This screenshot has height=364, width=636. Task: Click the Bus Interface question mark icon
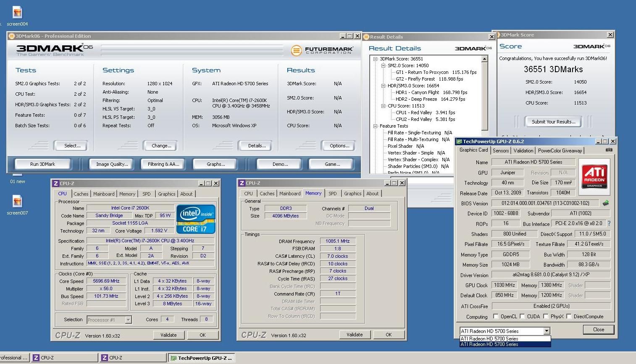click(609, 224)
